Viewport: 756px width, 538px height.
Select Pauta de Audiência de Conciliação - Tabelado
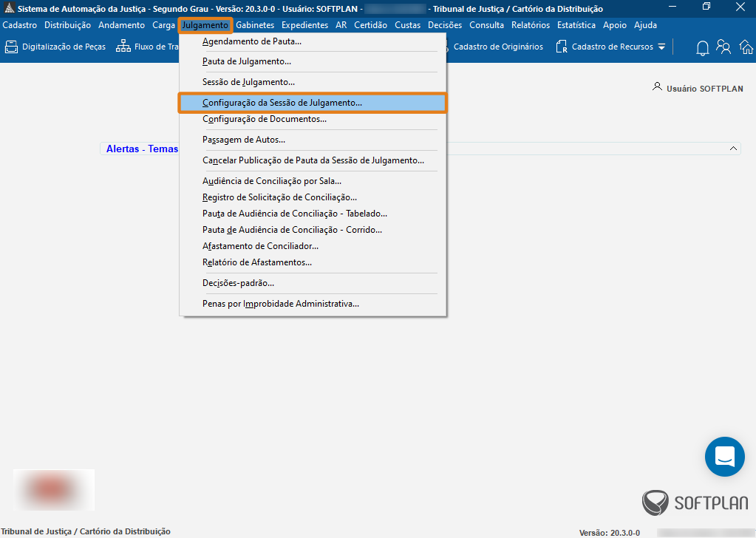coord(313,214)
